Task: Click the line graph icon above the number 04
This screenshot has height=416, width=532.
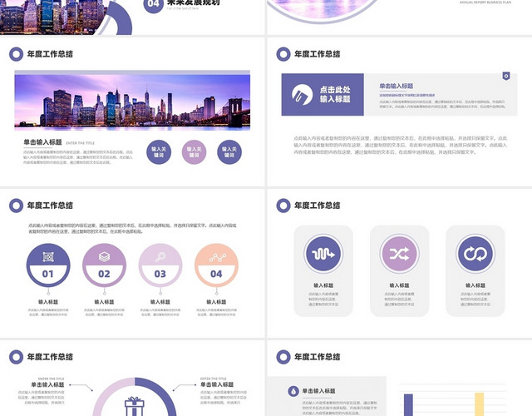Action: [x=218, y=258]
